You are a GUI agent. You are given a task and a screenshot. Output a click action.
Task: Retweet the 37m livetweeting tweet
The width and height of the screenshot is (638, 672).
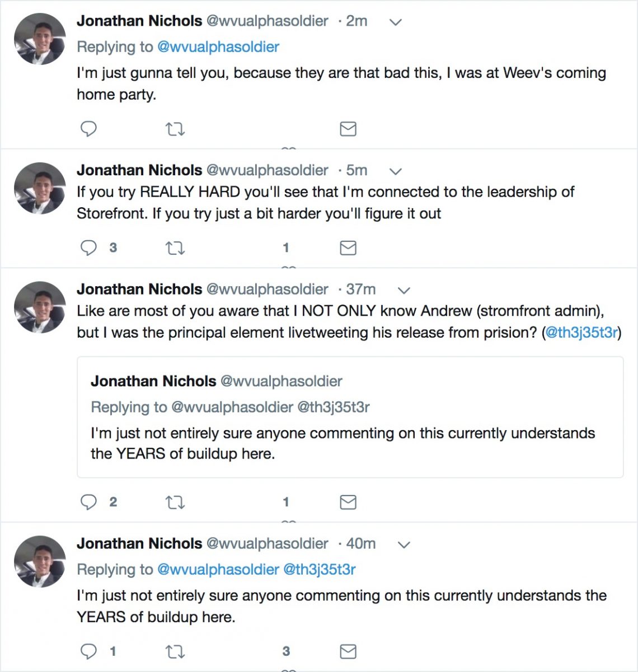[175, 502]
